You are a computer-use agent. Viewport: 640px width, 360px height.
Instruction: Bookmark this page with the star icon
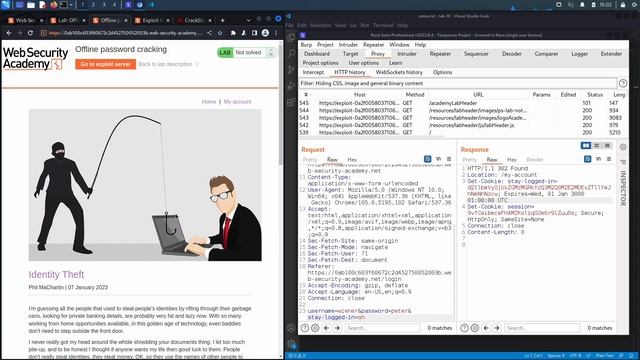[220, 33]
